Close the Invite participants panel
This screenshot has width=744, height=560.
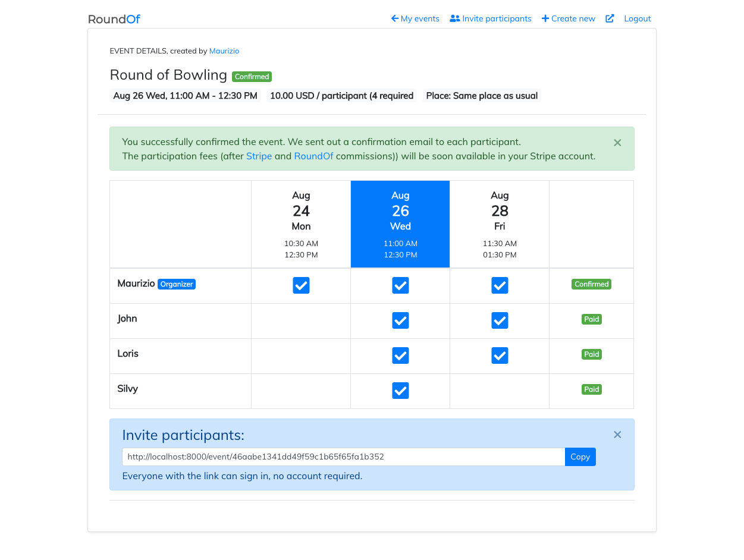tap(617, 435)
